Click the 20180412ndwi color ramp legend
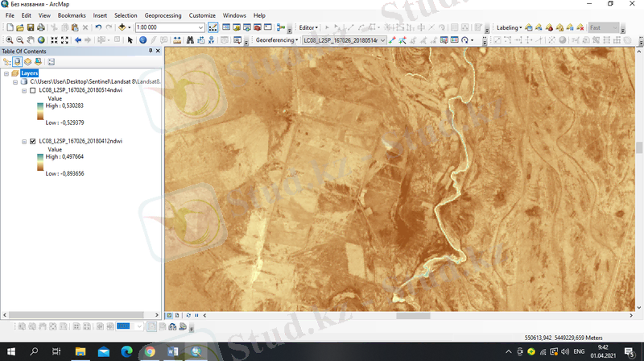This screenshot has width=644, height=361. click(39, 164)
